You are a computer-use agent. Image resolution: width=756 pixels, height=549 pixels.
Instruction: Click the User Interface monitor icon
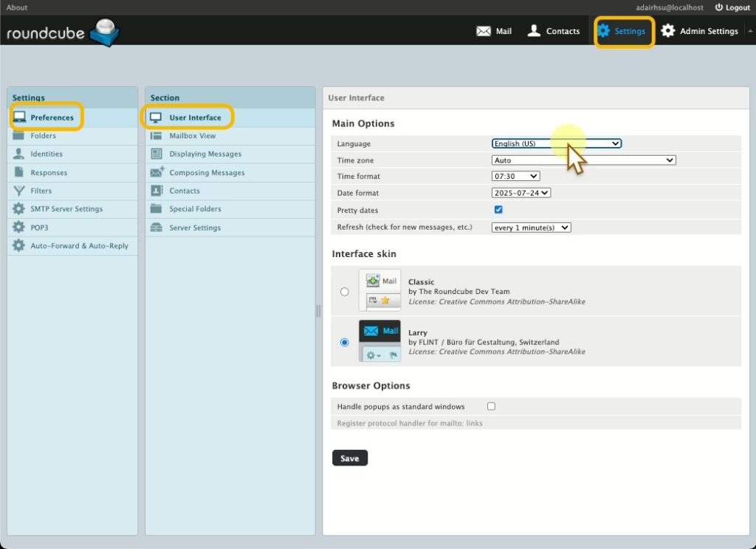click(156, 117)
